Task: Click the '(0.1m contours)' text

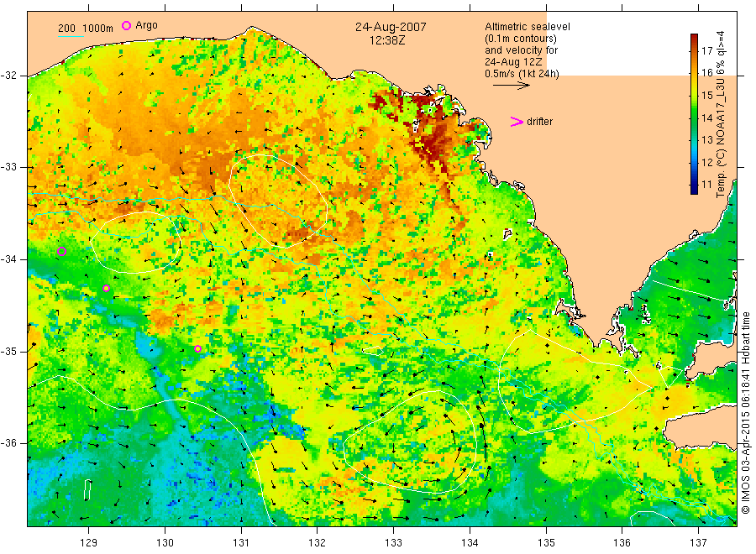Action: point(520,39)
